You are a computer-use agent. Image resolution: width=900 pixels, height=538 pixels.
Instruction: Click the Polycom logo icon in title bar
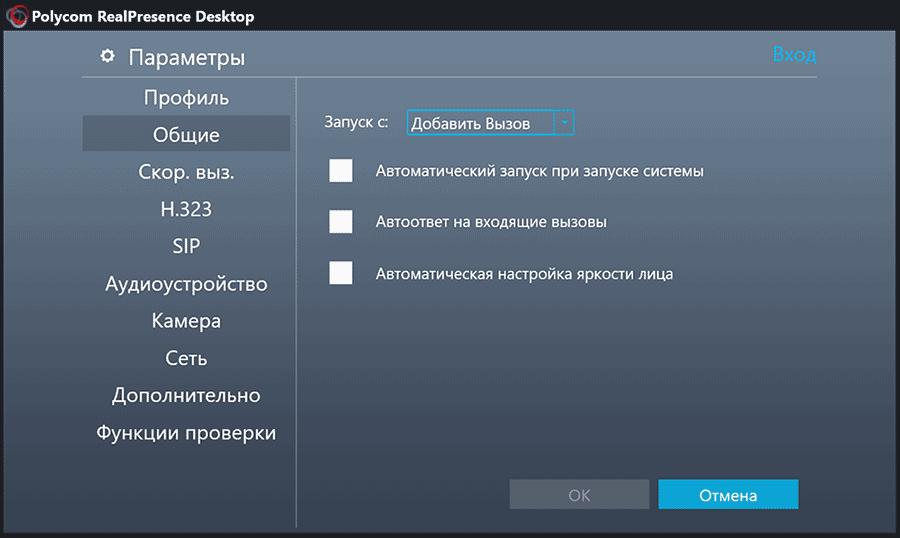[x=17, y=16]
